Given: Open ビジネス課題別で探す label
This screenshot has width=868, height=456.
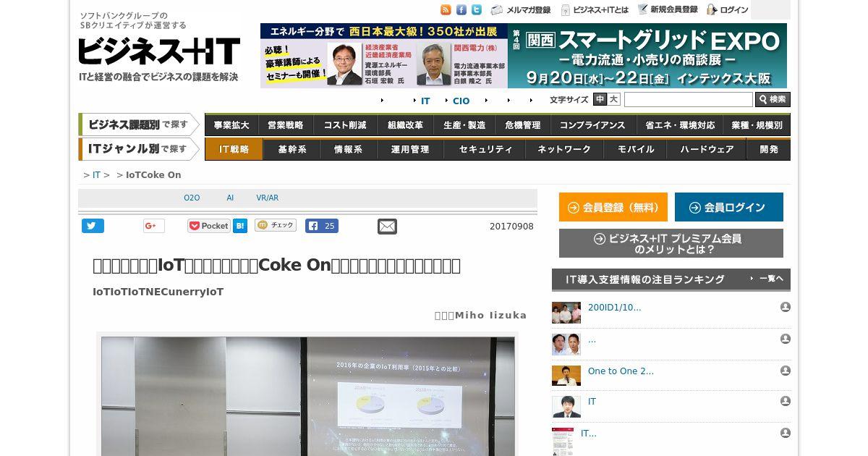Looking at the screenshot, I should click(x=139, y=124).
